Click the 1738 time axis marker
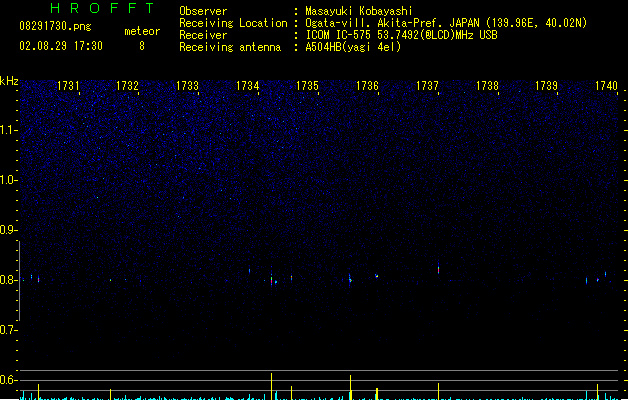 [487, 86]
